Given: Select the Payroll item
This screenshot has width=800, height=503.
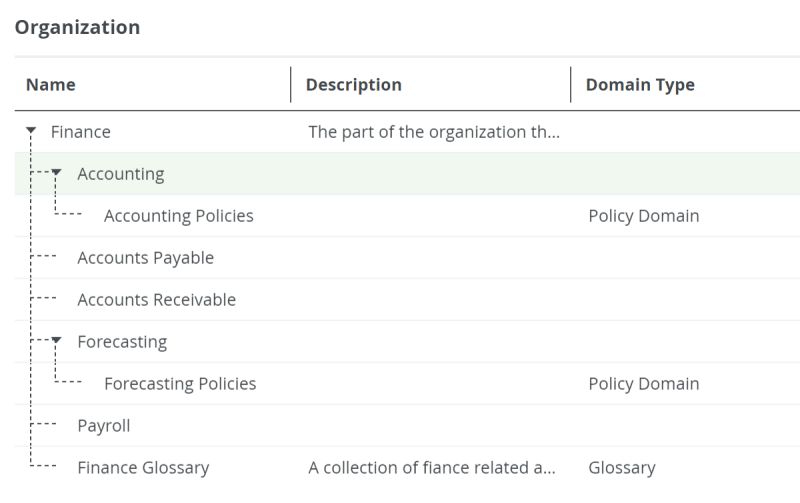Looking at the screenshot, I should [104, 426].
